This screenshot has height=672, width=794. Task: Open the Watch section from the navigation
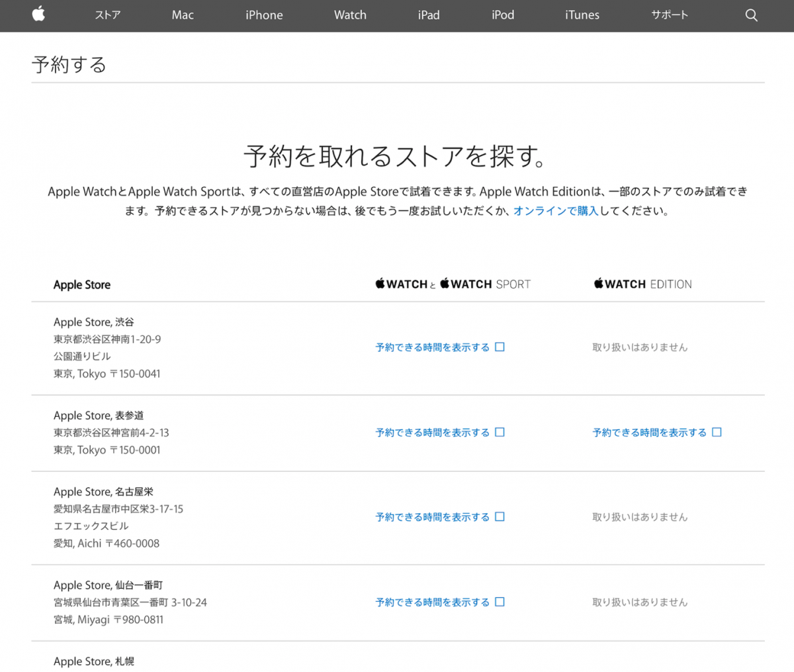pos(350,15)
